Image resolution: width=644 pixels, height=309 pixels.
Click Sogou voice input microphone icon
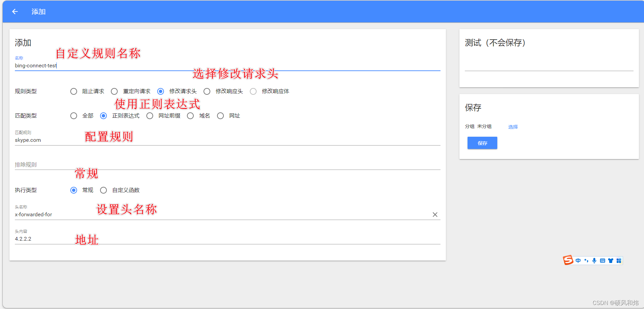pos(594,261)
